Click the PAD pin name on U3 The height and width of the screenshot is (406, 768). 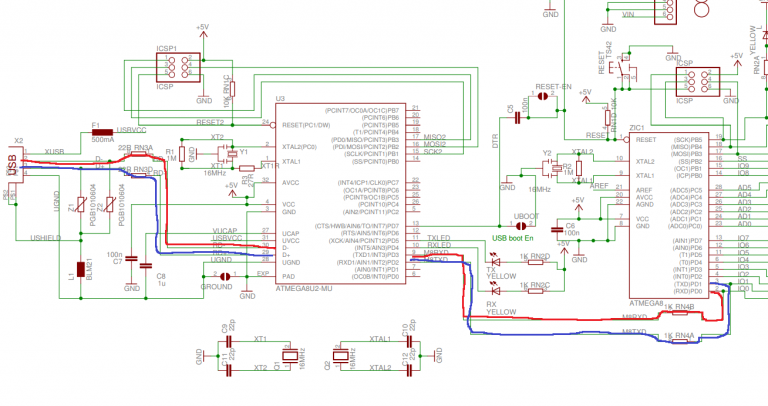(288, 277)
